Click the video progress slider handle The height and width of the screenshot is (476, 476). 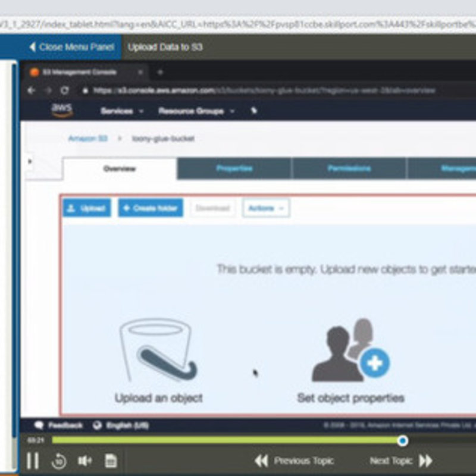[403, 440]
